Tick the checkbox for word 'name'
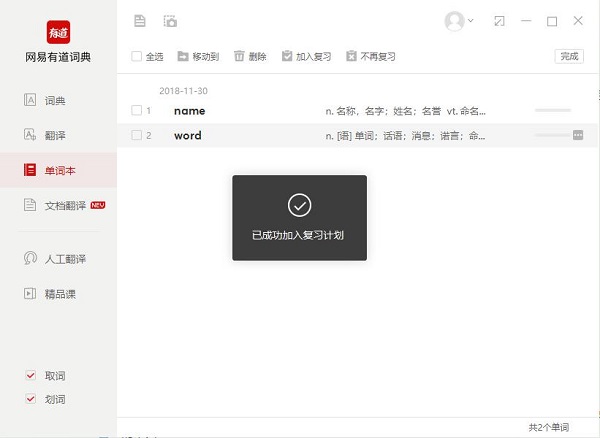This screenshot has height=438, width=600. click(137, 111)
